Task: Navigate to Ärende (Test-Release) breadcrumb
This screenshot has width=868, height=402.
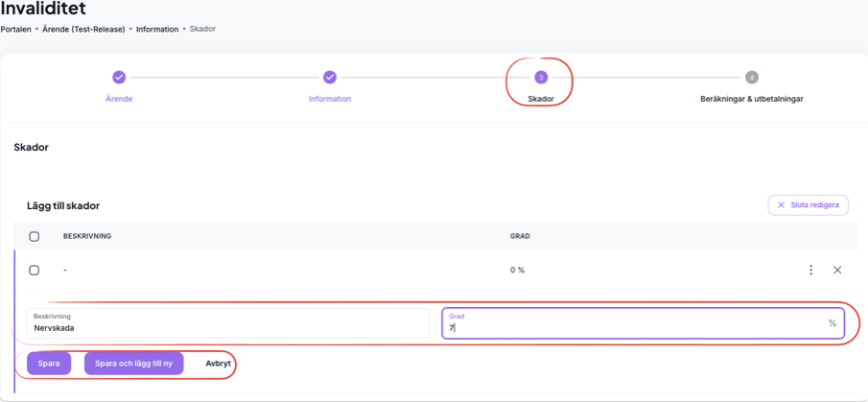Action: point(83,30)
